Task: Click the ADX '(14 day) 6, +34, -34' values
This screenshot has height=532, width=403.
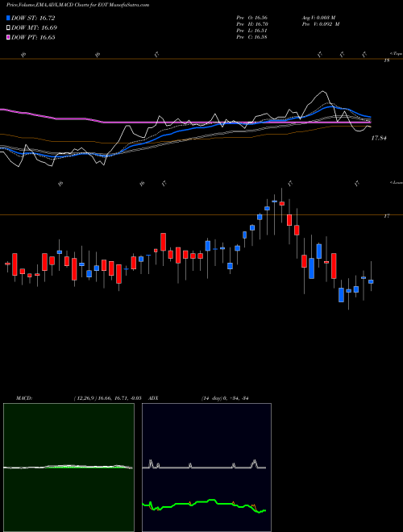Action: tap(225, 398)
